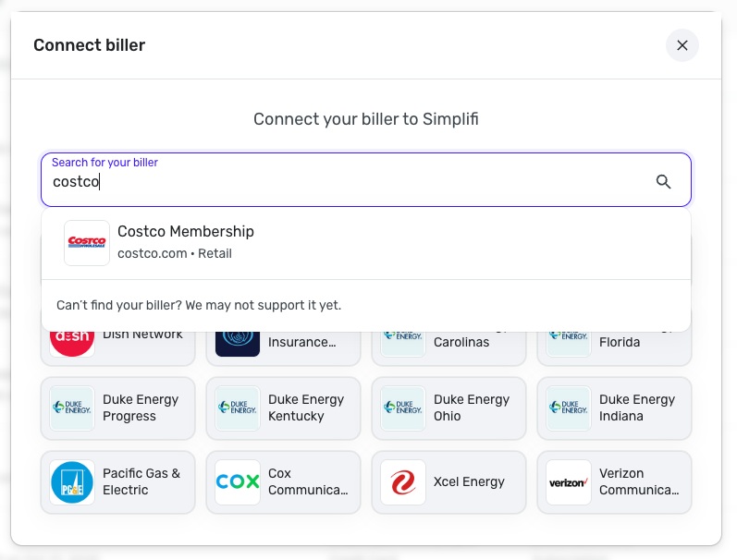The image size is (737, 560).
Task: Select the Costco Membership search result
Action: tap(185, 242)
